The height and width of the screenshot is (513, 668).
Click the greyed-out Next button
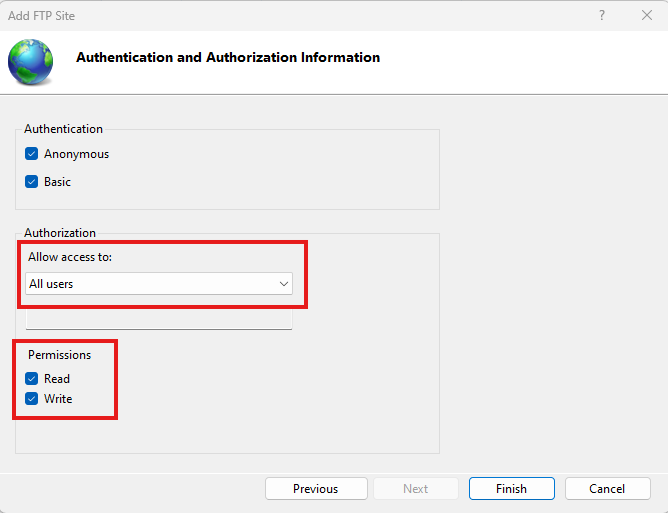[415, 489]
